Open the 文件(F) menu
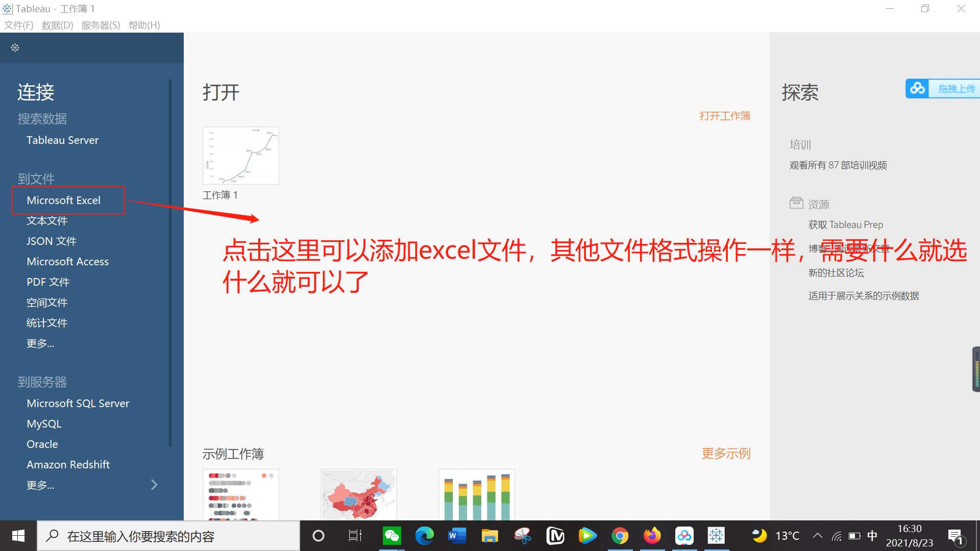 coord(18,25)
